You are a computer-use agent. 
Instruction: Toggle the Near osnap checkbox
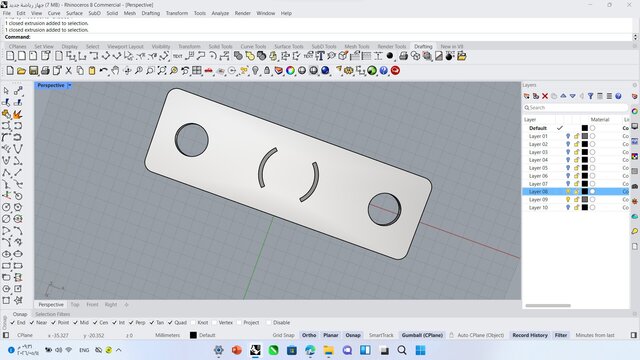click(x=32, y=322)
